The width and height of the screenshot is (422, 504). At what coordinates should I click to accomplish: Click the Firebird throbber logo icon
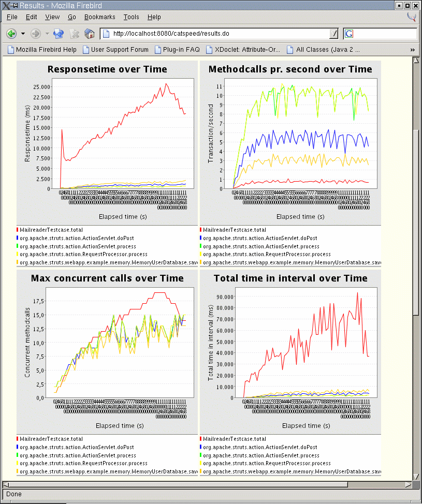pos(412,17)
